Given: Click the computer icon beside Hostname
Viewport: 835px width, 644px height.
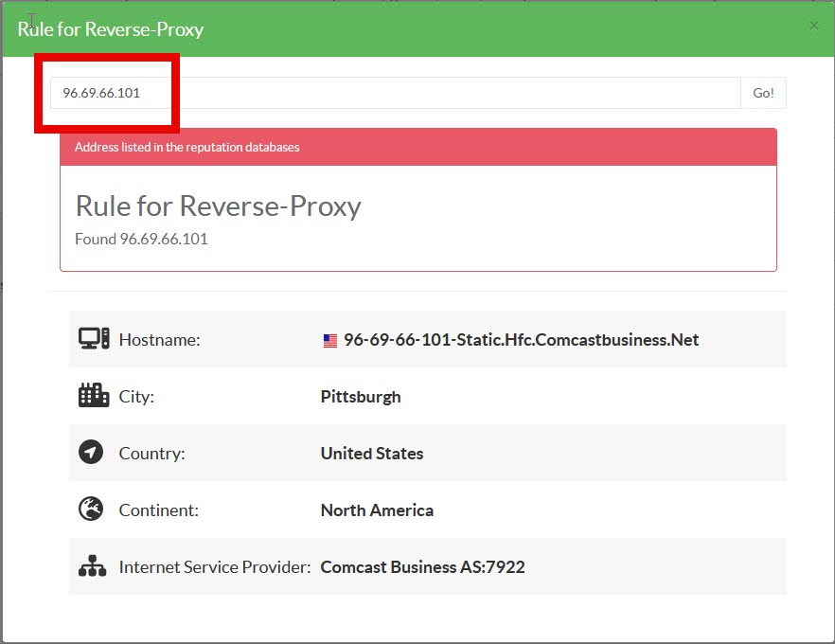Looking at the screenshot, I should 93,339.
